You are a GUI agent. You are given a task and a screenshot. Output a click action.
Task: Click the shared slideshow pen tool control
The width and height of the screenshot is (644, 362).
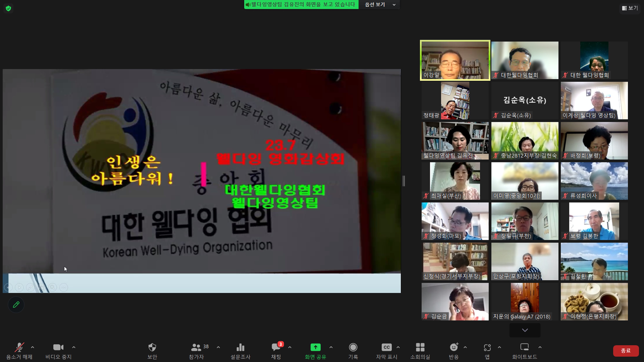pos(30,287)
